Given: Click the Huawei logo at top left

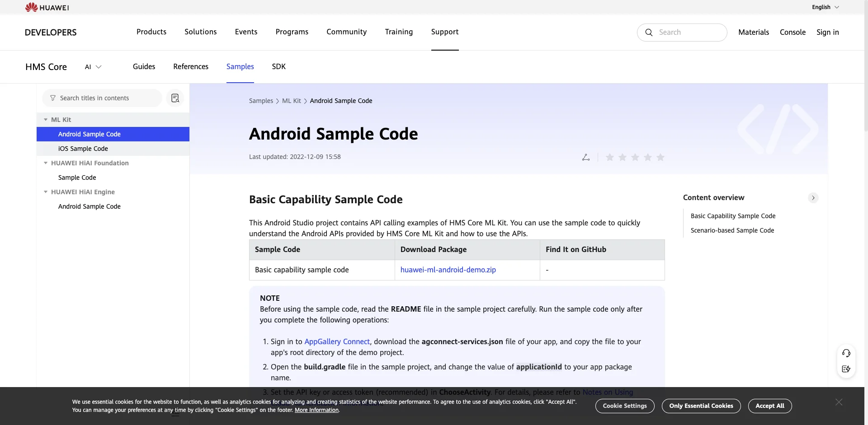Looking at the screenshot, I should tap(47, 7).
